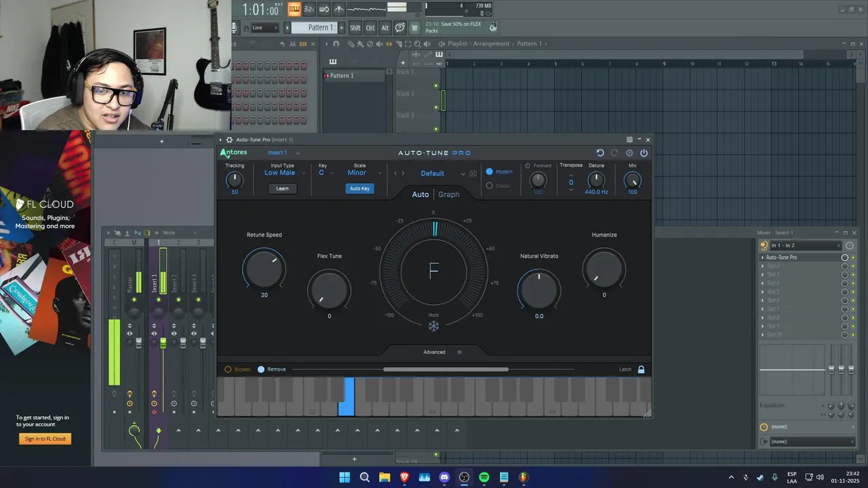Click the Natural Vibrato knob
Image resolution: width=868 pixels, height=488 pixels.
539,289
